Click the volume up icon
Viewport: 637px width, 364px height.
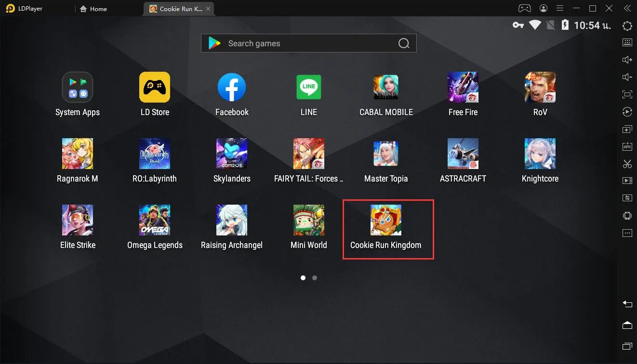627,60
